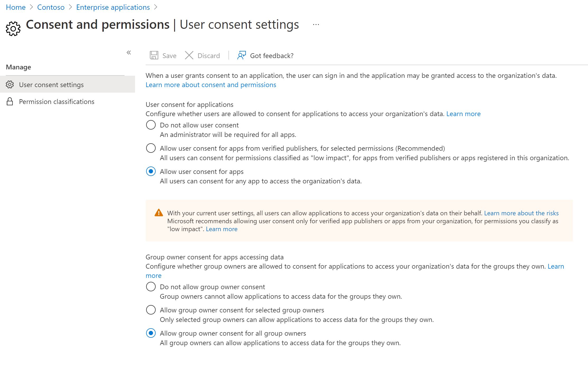The image size is (588, 371).
Task: Click the large gear icon beside page title
Action: pos(13,28)
